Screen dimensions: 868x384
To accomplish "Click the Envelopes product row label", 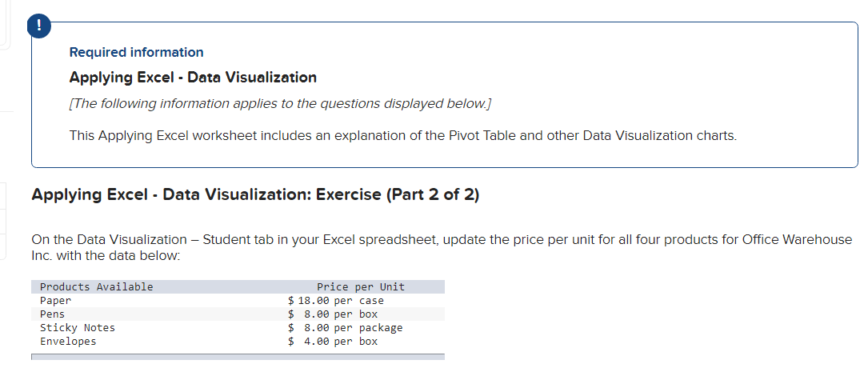I will [x=68, y=342].
